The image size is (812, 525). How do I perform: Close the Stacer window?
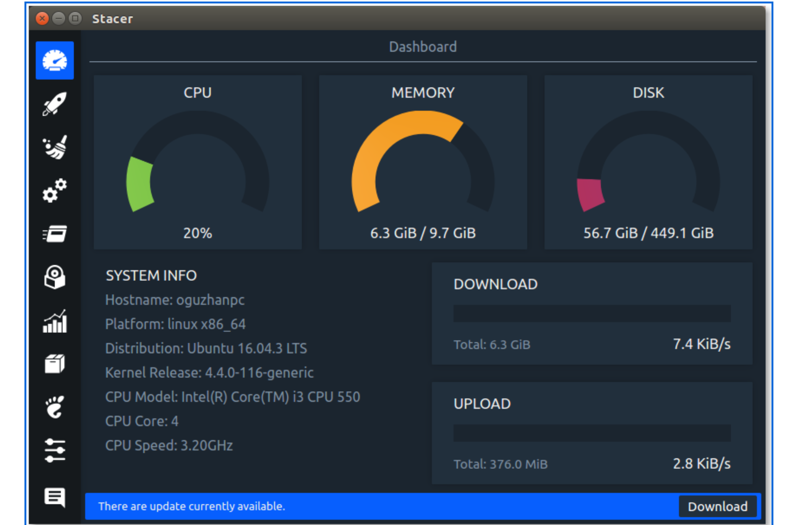(x=42, y=18)
